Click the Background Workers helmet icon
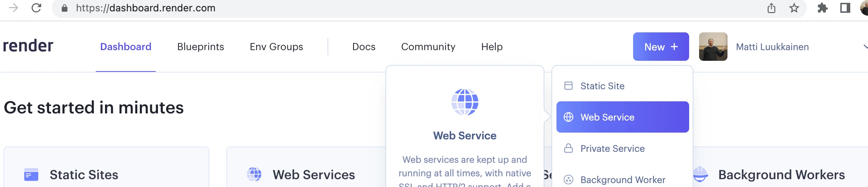 click(x=701, y=174)
